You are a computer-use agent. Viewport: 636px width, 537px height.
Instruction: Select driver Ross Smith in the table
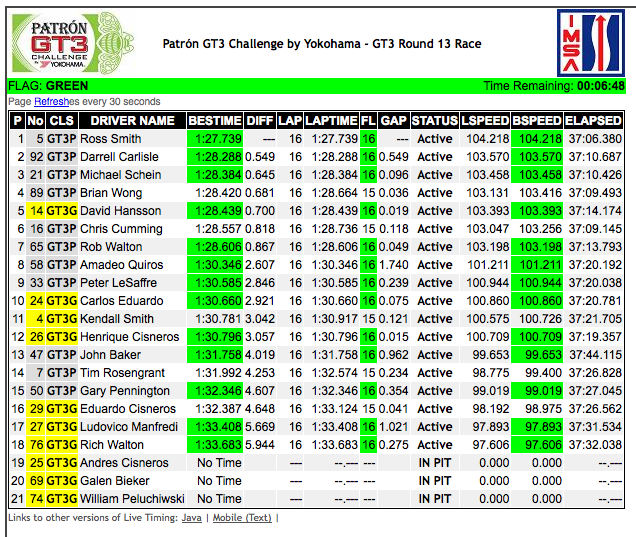111,139
